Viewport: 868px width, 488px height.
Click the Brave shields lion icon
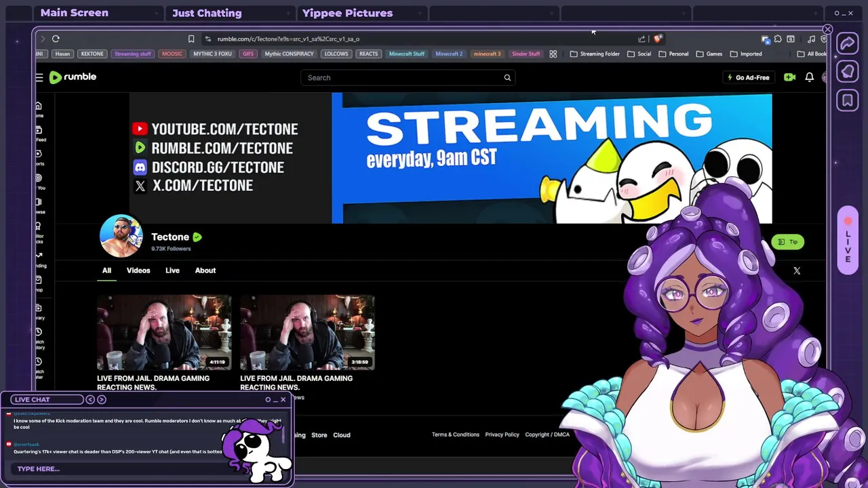coord(657,39)
